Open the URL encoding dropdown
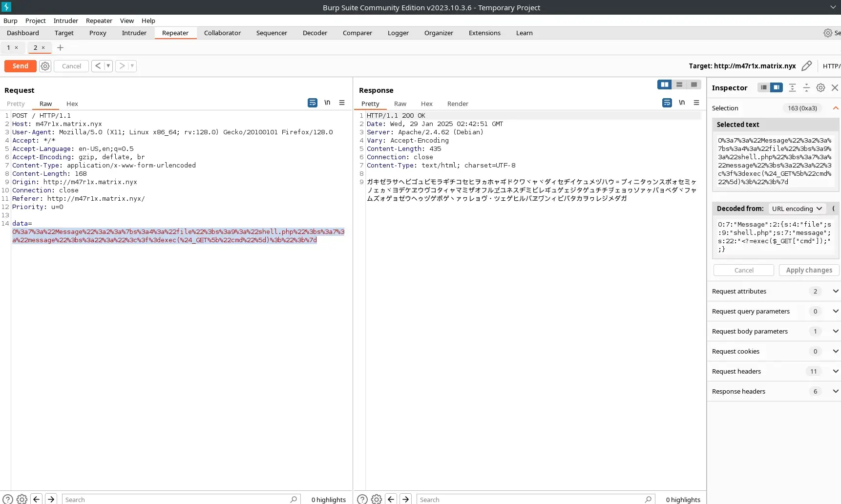 (797, 209)
